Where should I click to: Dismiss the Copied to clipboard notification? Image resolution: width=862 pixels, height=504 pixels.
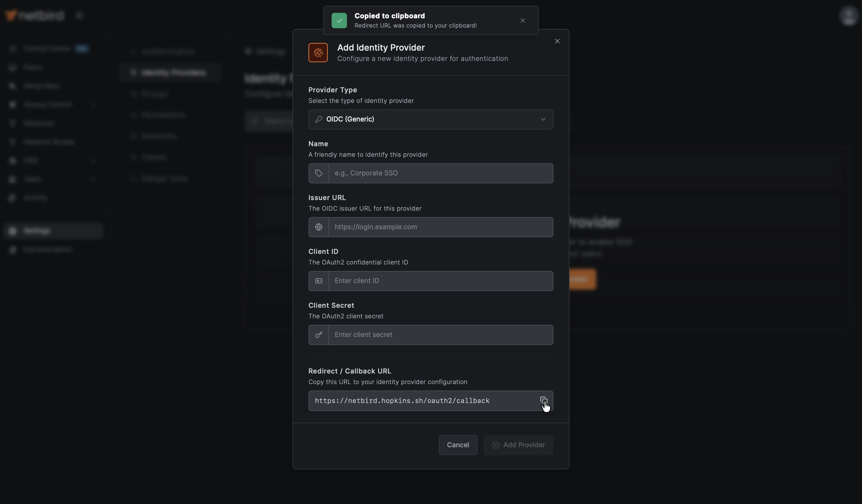click(x=522, y=21)
